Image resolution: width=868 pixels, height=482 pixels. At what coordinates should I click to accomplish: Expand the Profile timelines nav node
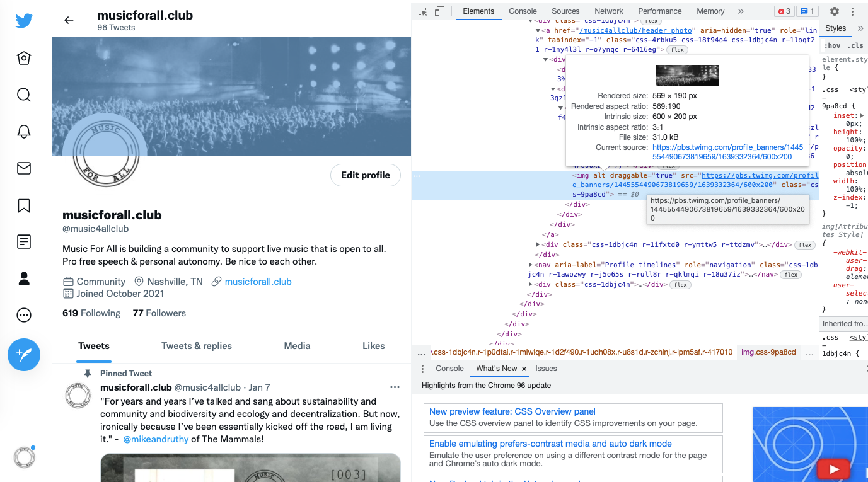[530, 265]
